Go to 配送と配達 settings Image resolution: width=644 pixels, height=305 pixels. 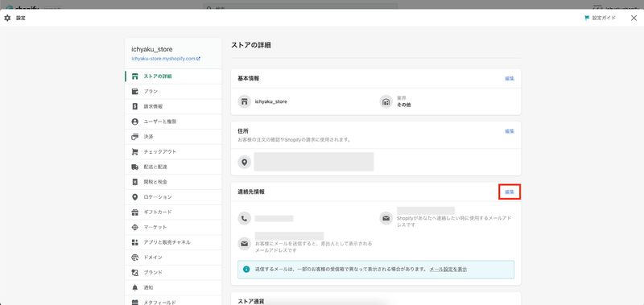[173, 167]
